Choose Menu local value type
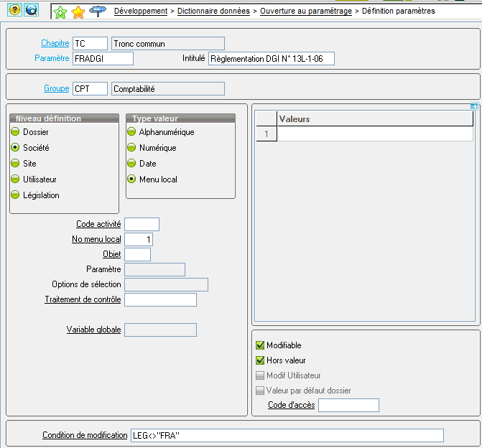Screen dimensions: 482x448 pos(131,179)
